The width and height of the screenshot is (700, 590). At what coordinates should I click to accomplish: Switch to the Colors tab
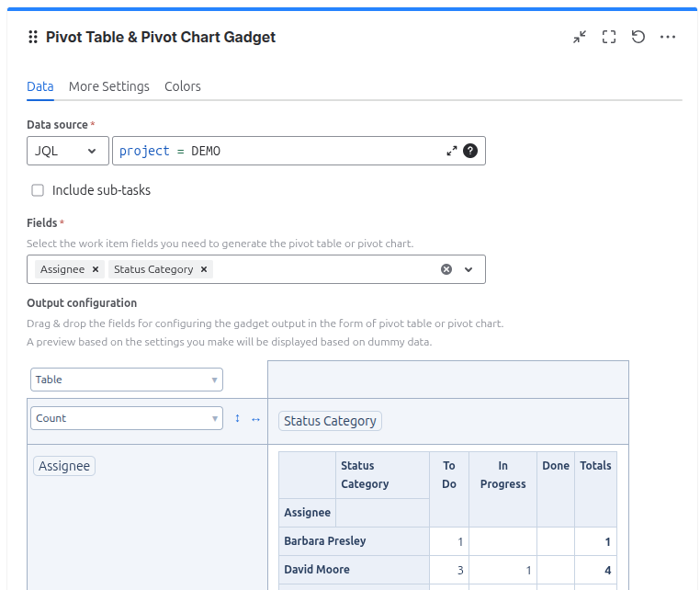(183, 86)
